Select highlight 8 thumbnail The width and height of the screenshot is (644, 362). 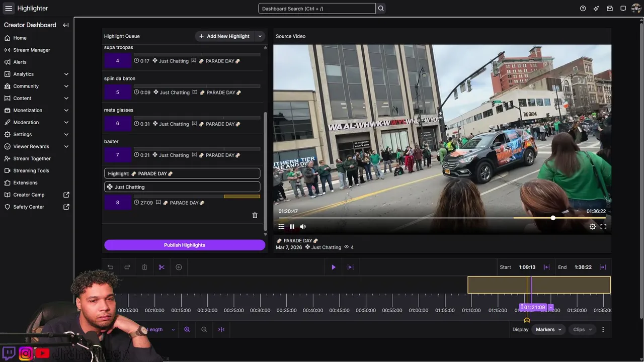point(118,203)
